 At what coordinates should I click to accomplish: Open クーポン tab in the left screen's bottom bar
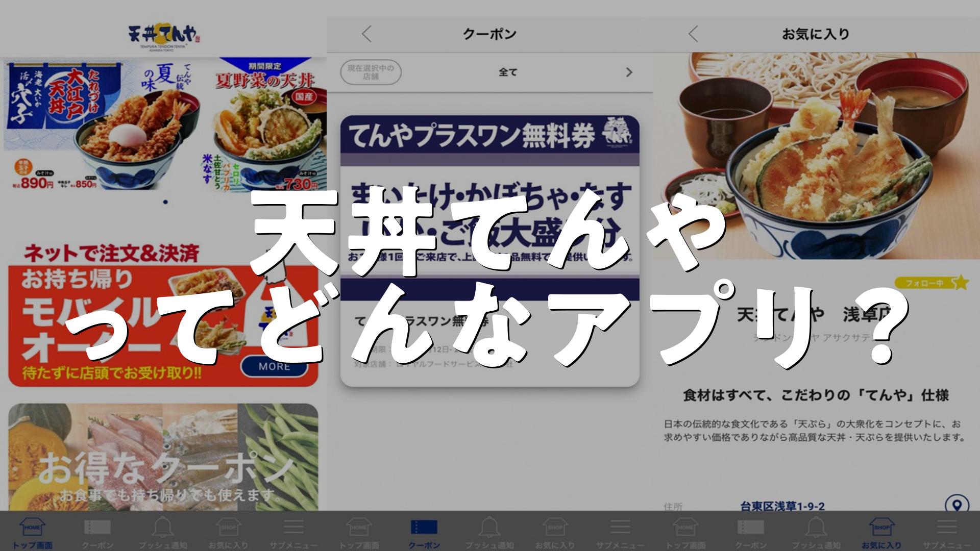pyautogui.click(x=97, y=532)
